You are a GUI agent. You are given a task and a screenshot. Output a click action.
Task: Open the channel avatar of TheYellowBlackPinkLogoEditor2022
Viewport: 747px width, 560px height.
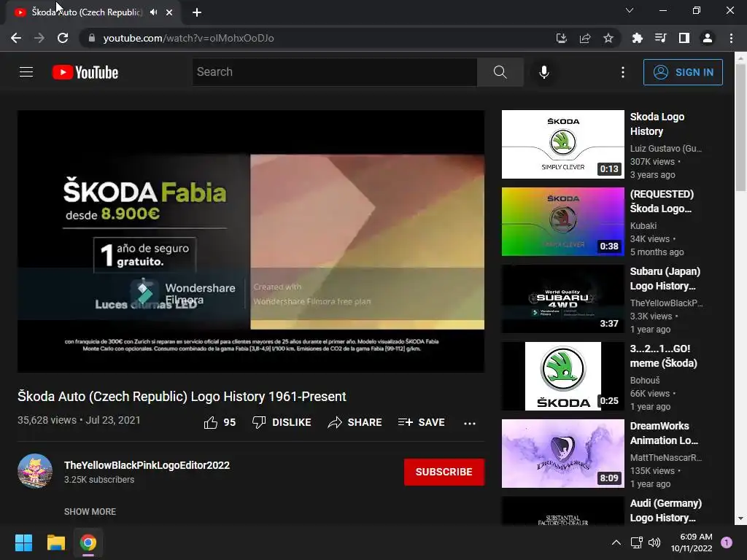[35, 471]
